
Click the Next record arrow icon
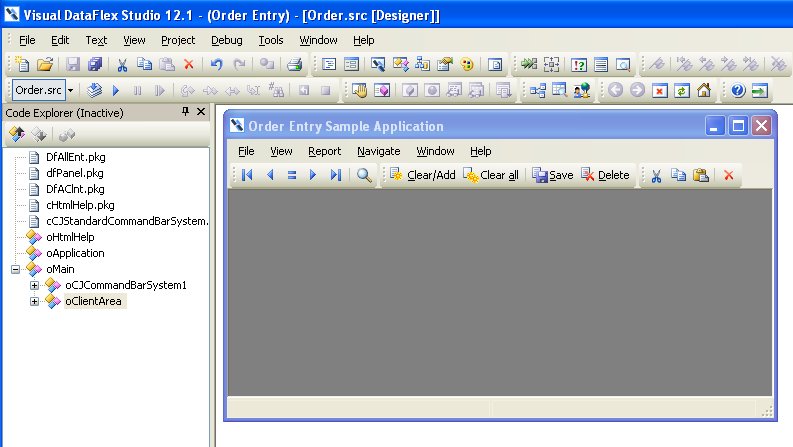(x=313, y=175)
